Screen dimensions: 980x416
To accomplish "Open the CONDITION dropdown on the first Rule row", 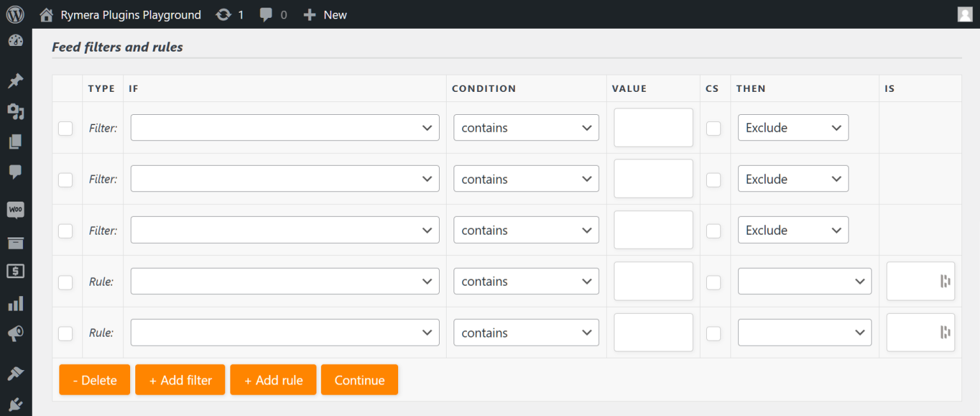I will pyautogui.click(x=526, y=281).
